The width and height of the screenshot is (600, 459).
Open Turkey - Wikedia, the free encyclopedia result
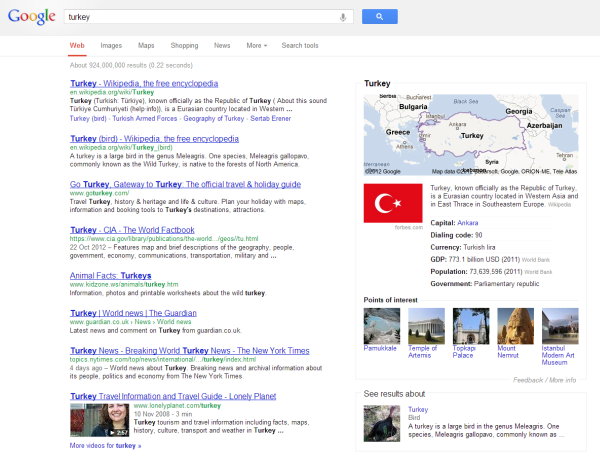pos(144,83)
